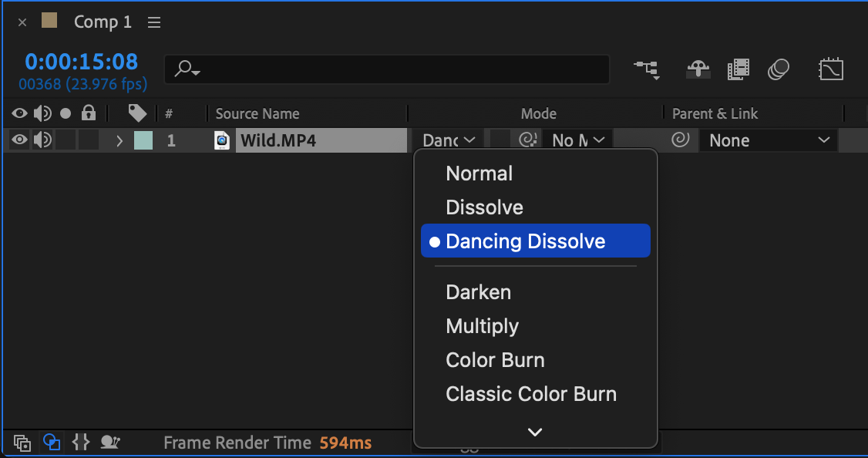Image resolution: width=868 pixels, height=458 pixels.
Task: Expand the Wild.MP4 layer properties
Action: (119, 140)
